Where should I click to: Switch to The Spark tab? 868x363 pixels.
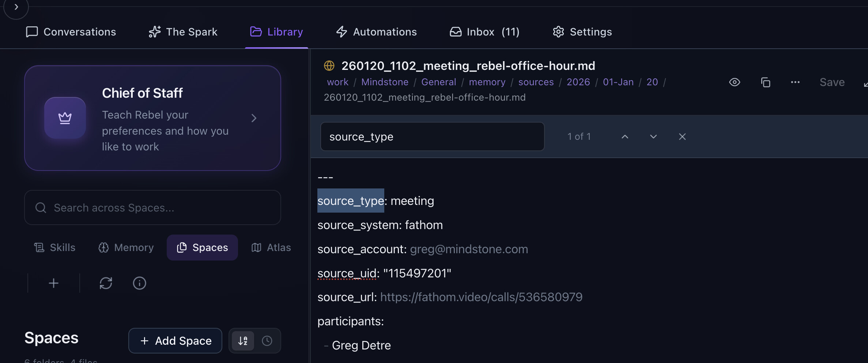pyautogui.click(x=183, y=32)
